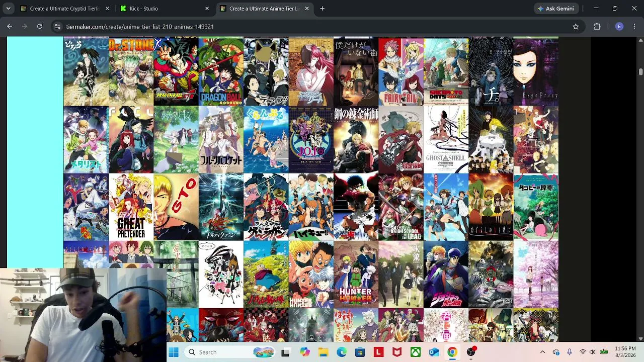Click the tiermaker.com address bar
The width and height of the screenshot is (644, 362).
tap(317, 27)
